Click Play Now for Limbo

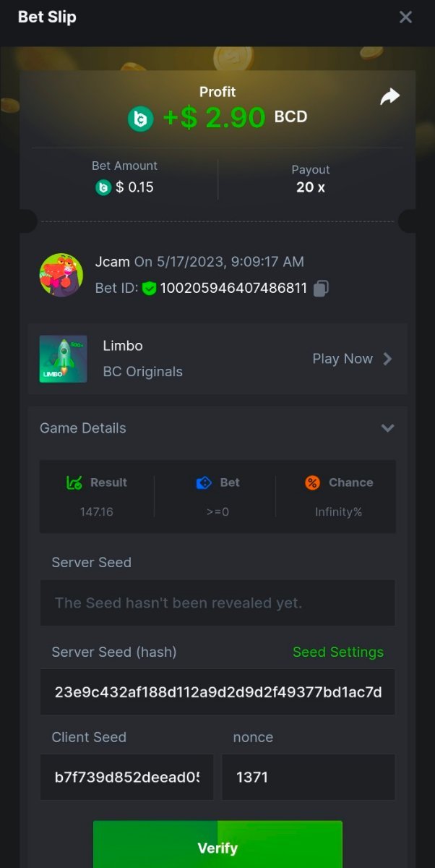point(343,359)
